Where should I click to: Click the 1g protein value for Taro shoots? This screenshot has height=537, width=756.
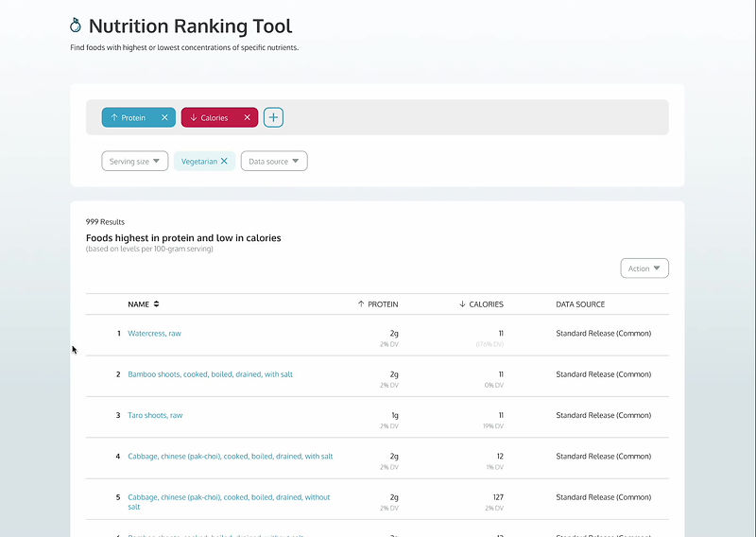(395, 415)
